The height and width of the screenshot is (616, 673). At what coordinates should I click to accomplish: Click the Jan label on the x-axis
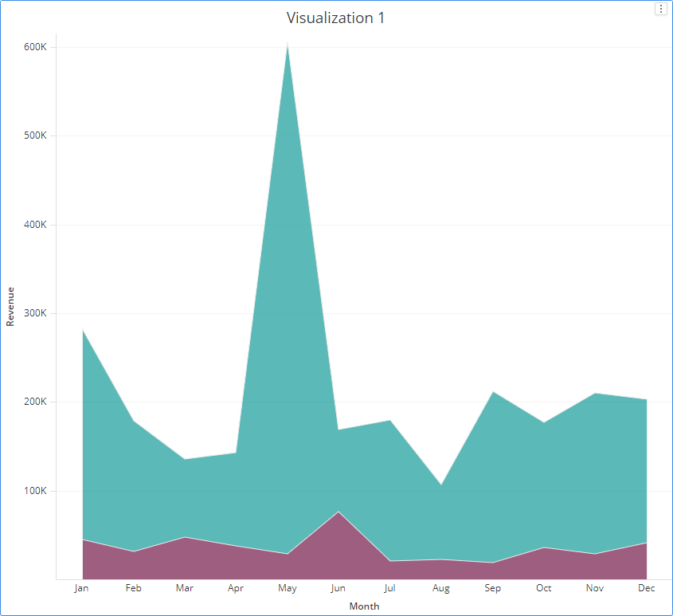pyautogui.click(x=81, y=588)
